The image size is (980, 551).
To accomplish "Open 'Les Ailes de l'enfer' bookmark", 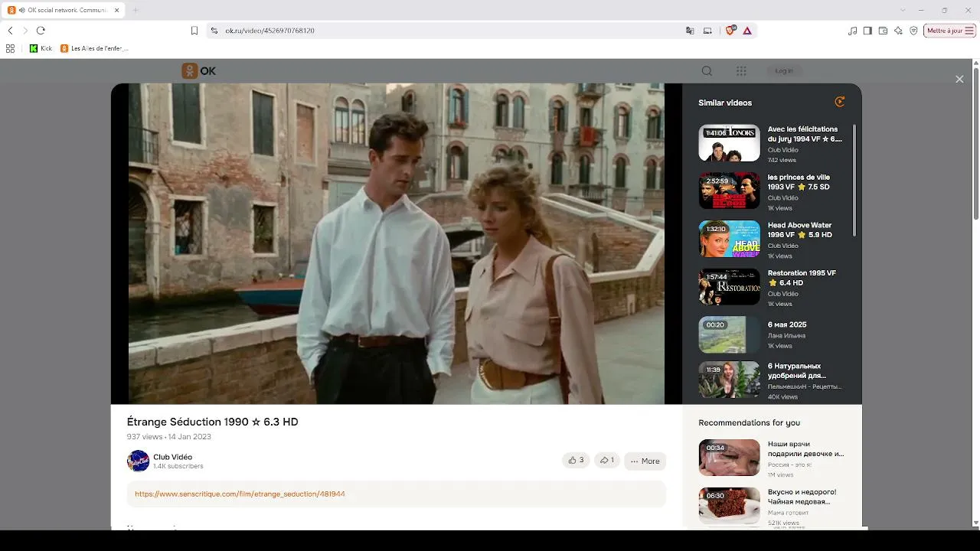I will [x=94, y=48].
